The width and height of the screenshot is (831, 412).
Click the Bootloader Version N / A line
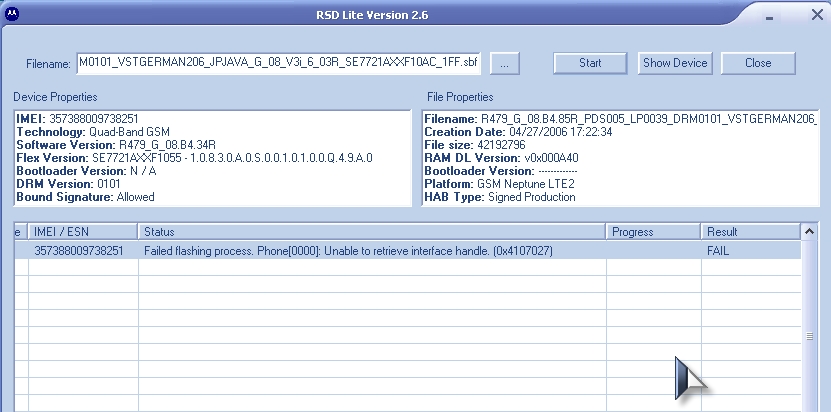tap(86, 171)
